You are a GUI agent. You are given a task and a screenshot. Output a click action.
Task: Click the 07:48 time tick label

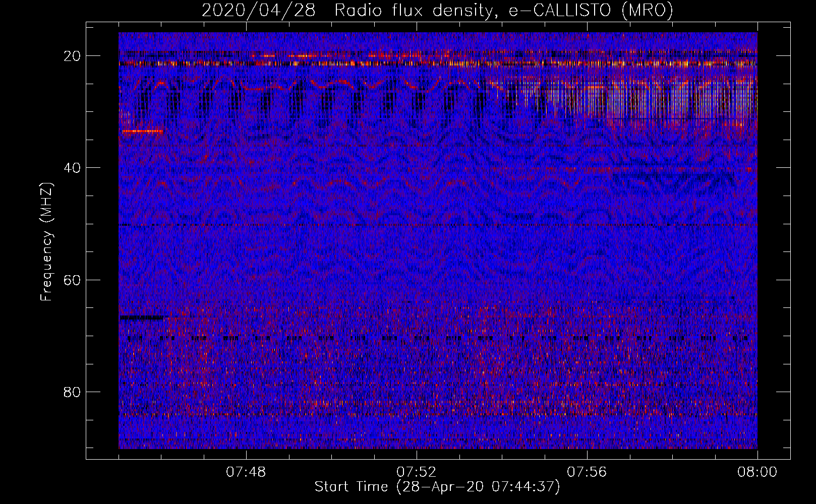click(246, 472)
